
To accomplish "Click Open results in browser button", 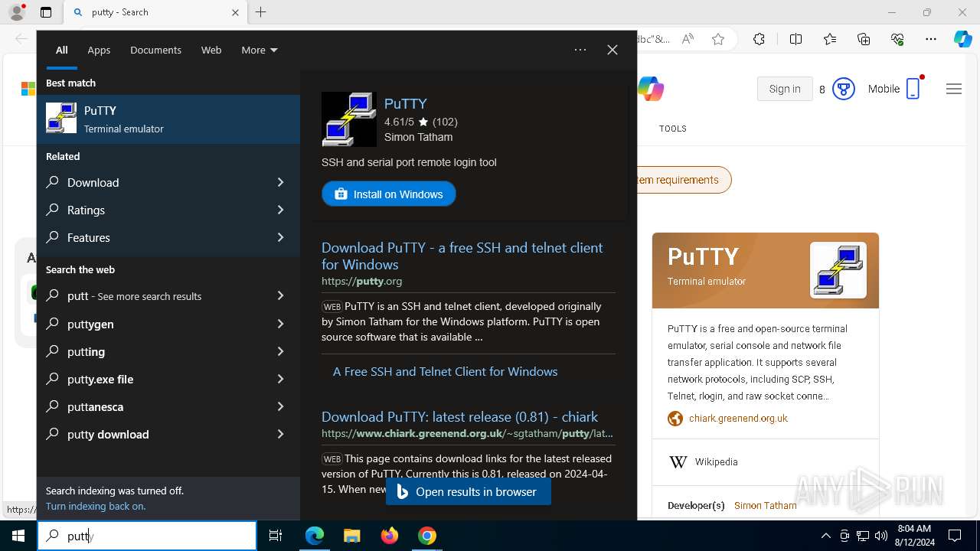I will pos(469,492).
